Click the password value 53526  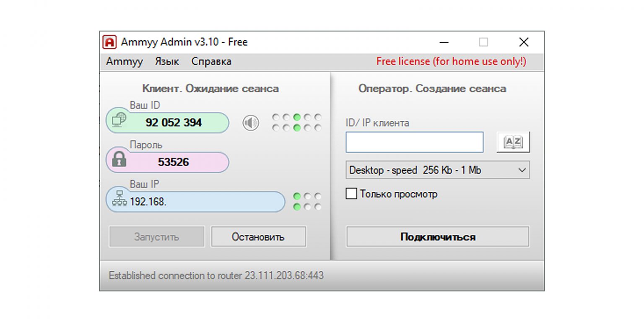click(173, 162)
